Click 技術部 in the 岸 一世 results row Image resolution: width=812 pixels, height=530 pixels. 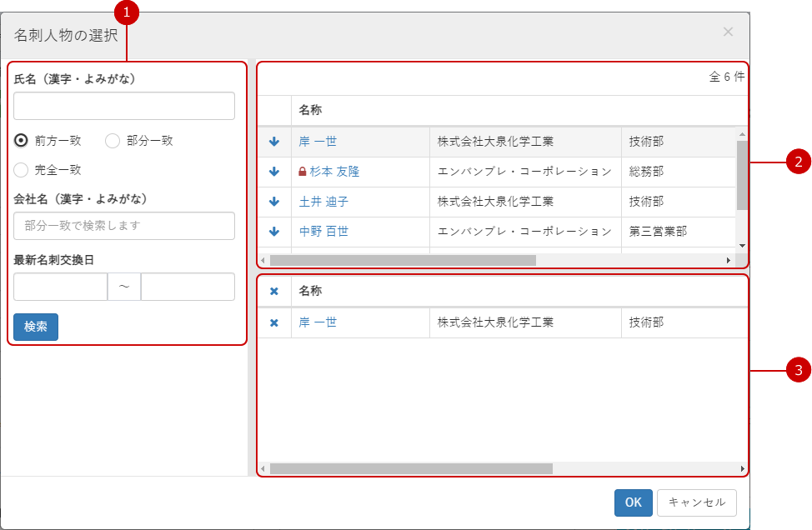[x=646, y=142]
